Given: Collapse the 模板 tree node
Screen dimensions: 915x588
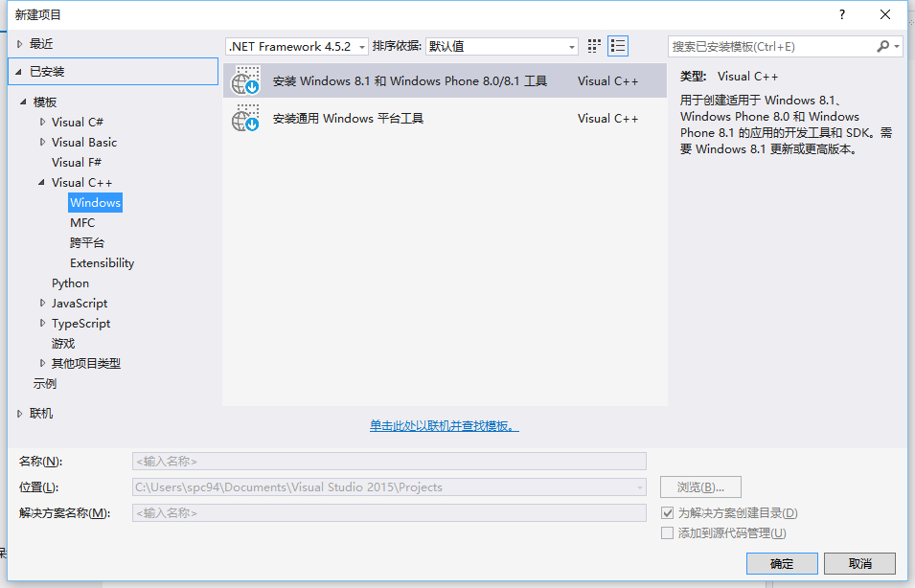Looking at the screenshot, I should [23, 102].
